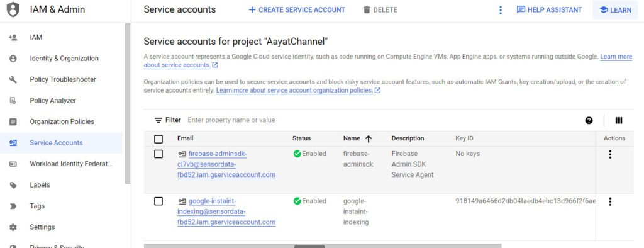This screenshot has height=248, width=644.
Task: Check the firebase-adminsdk row checkbox
Action: pyautogui.click(x=158, y=154)
